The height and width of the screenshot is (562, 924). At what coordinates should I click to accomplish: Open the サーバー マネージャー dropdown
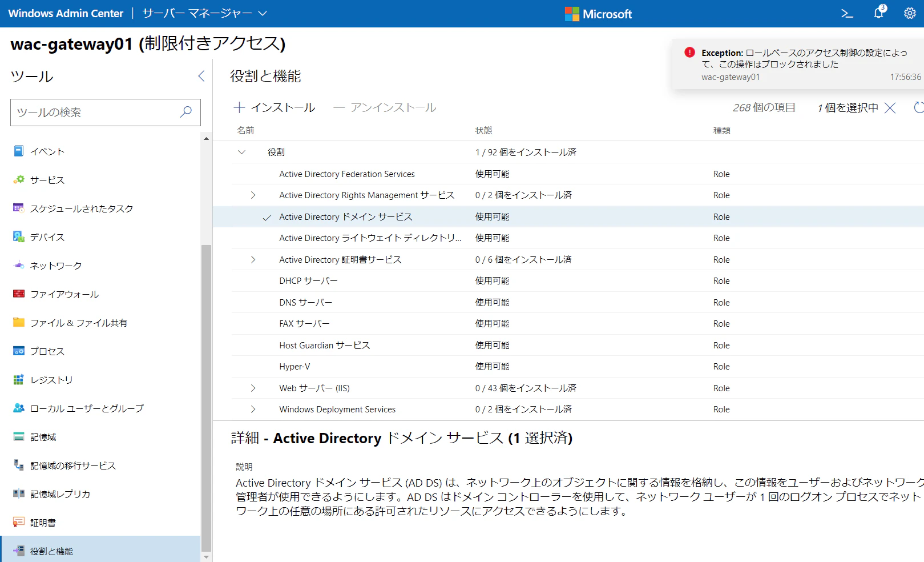coord(204,13)
